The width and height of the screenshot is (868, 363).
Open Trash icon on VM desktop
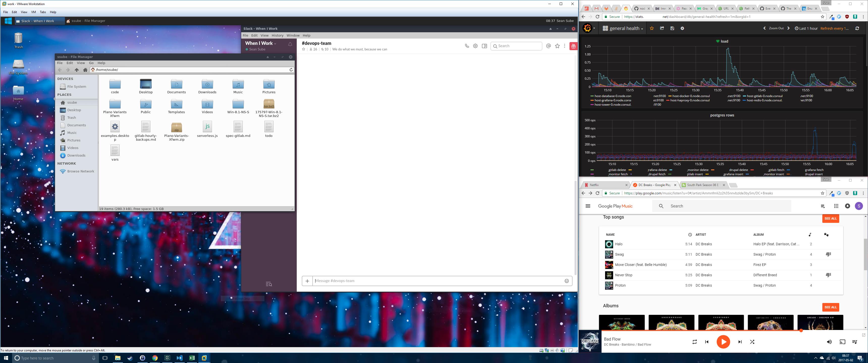pos(18,40)
